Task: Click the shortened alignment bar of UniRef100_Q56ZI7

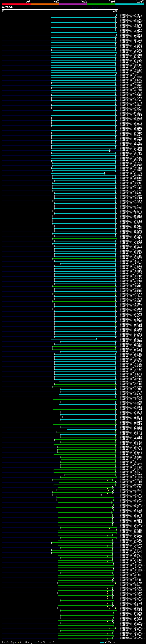Action: (x=74, y=339)
